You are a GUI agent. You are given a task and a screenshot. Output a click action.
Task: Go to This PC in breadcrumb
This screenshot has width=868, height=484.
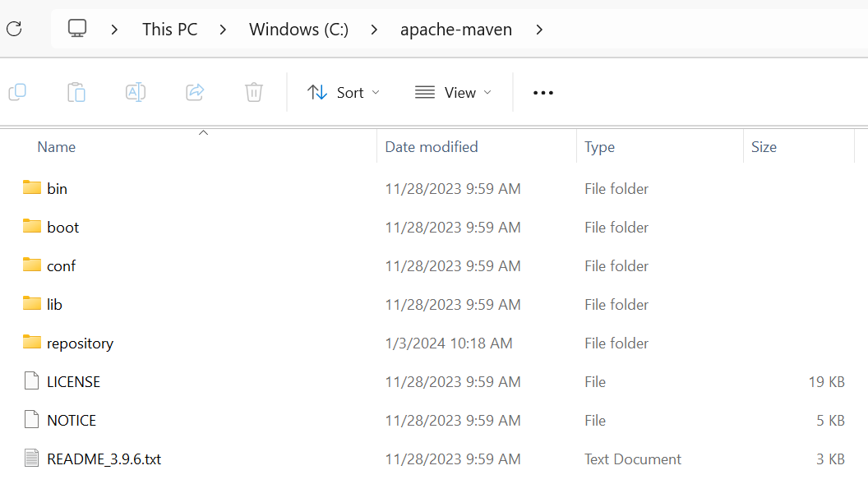[x=170, y=30]
